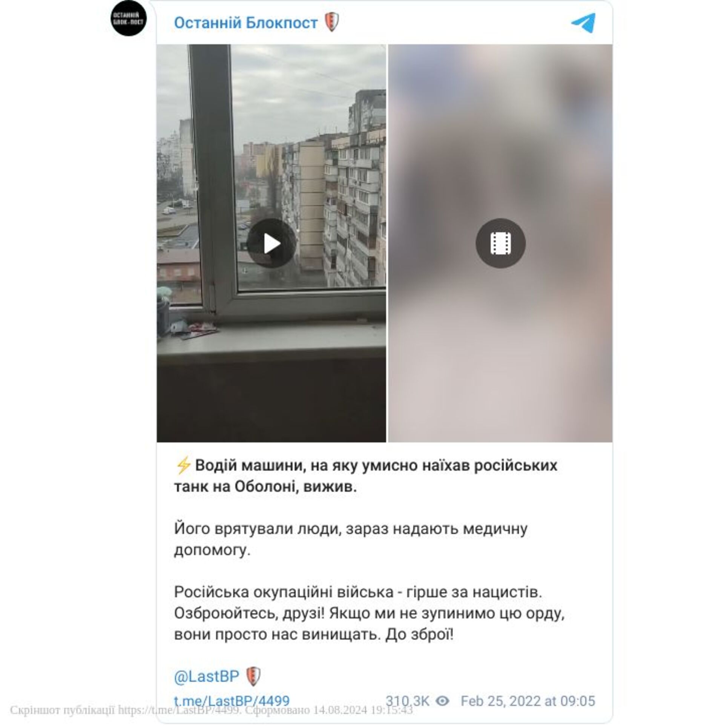Click the paragraph starting Російська окупаційні війська
Image resolution: width=724 pixels, height=728 pixels.
click(369, 613)
